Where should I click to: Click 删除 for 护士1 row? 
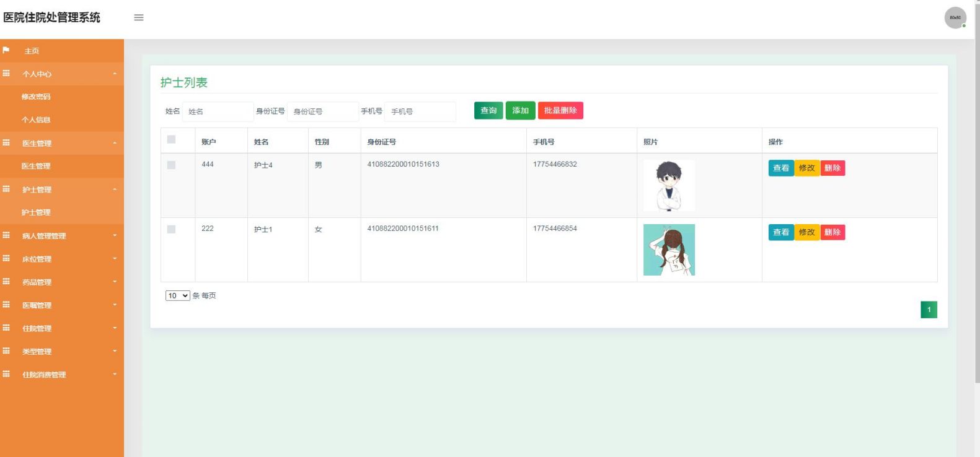[x=832, y=232]
